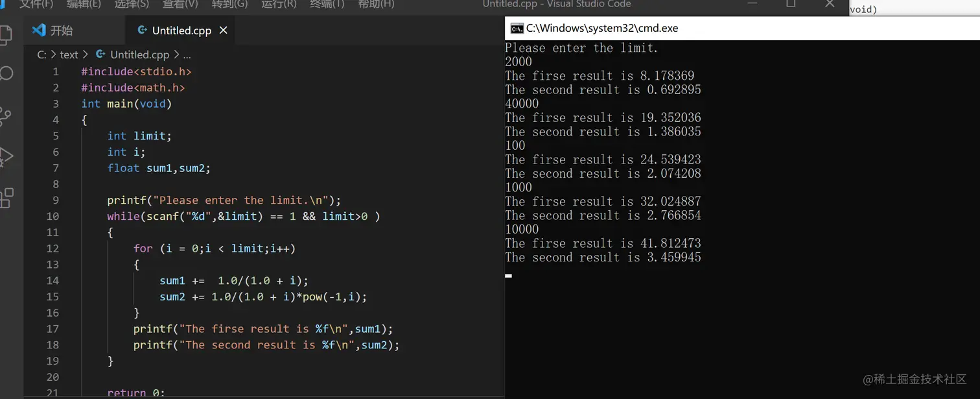Click line number 20 in the gutter
Screen dimensions: 980x399
point(52,376)
